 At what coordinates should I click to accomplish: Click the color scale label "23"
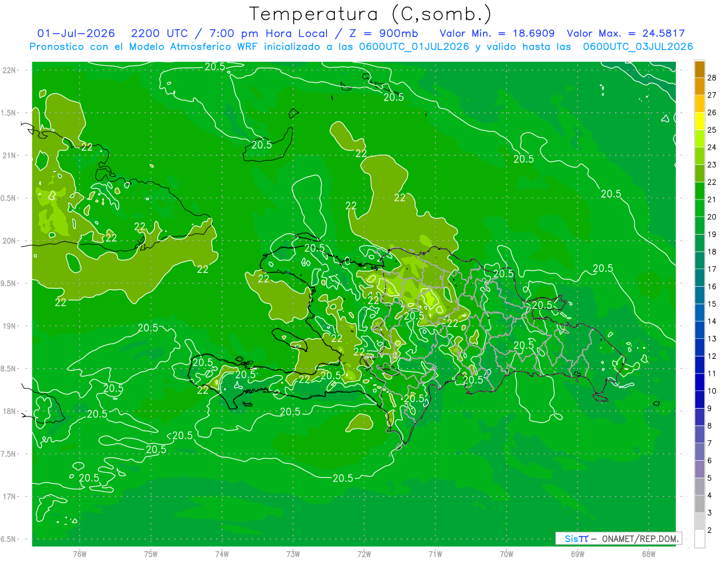(712, 165)
